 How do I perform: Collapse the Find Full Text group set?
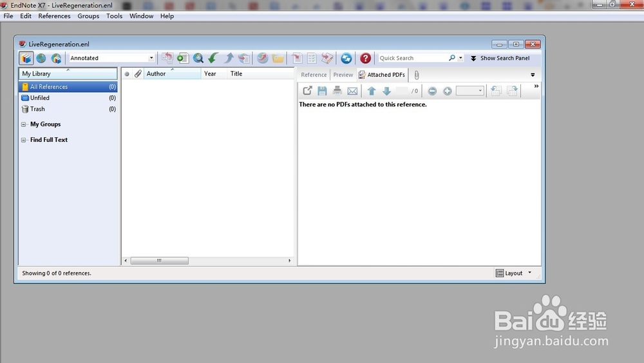23,140
